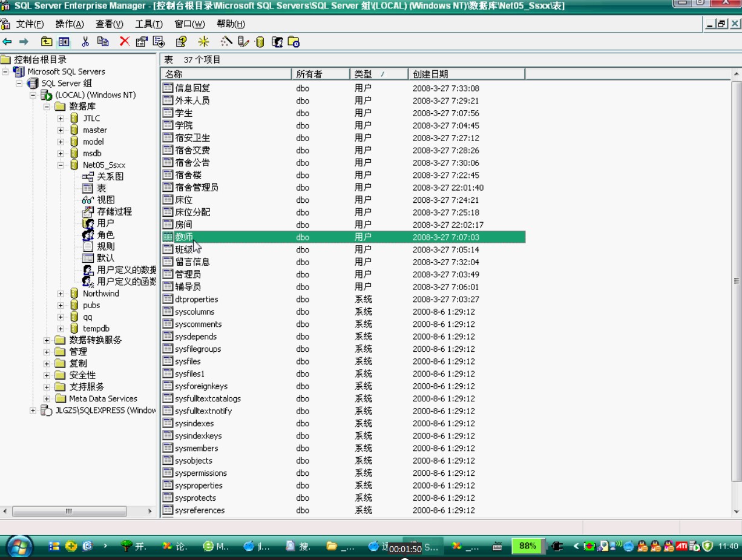742x560 pixels.
Task: Click the green shield tray icon
Action: point(708,546)
